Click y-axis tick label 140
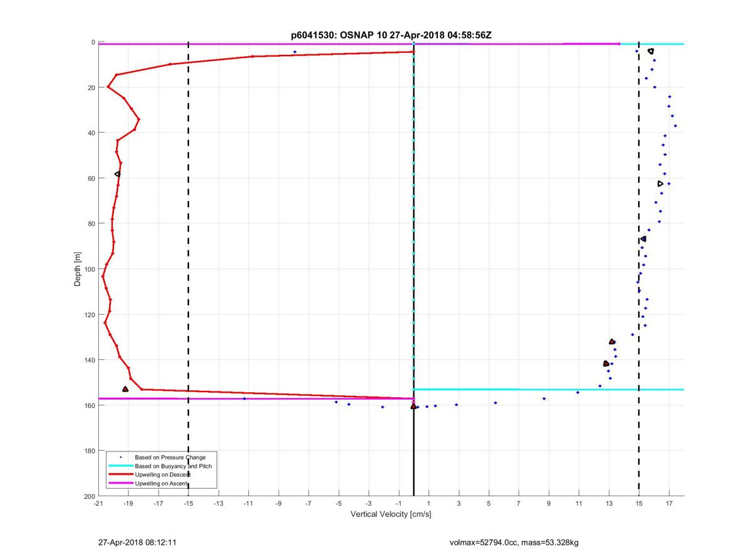This screenshot has height=558, width=756. pyautogui.click(x=89, y=360)
